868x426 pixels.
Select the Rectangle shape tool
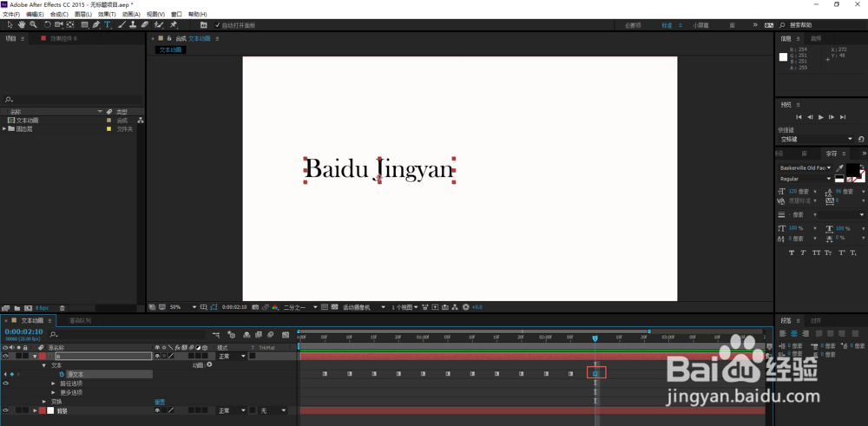pos(85,25)
